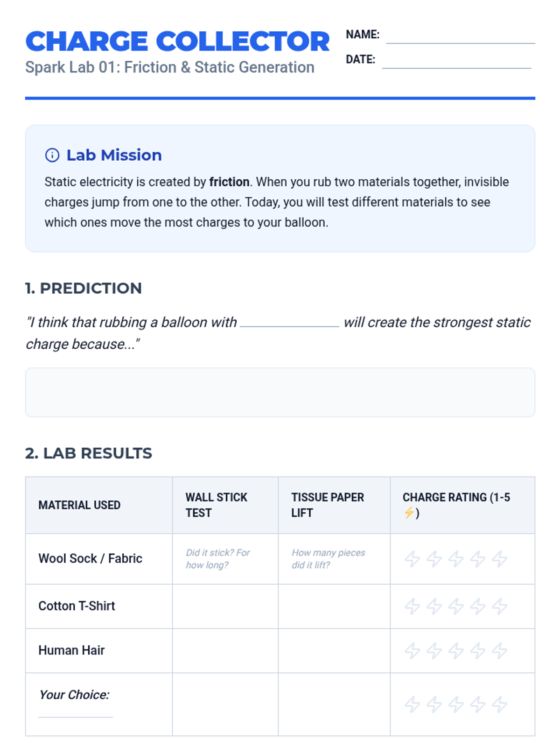Click Wall Stick Test cell for Human Hair
560x747 pixels.
click(x=225, y=650)
